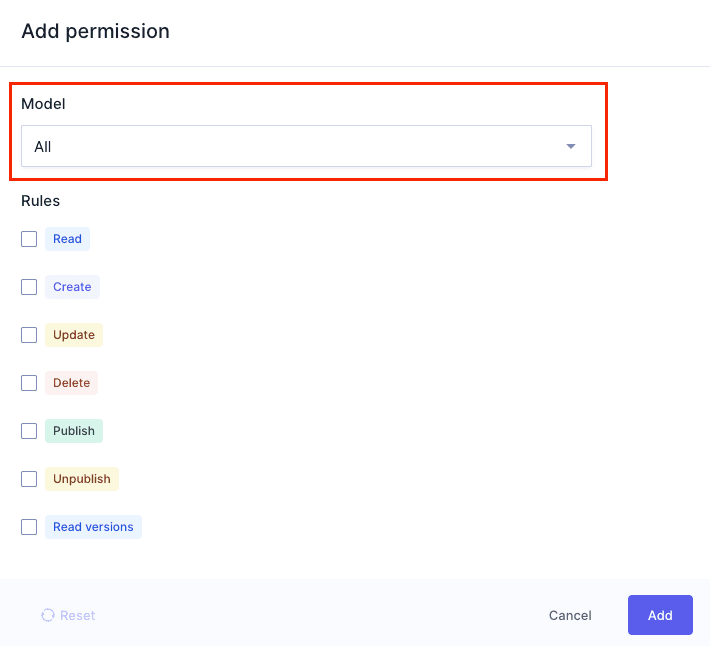Click the blue Read badge label
The width and height of the screenshot is (710, 646).
(67, 239)
